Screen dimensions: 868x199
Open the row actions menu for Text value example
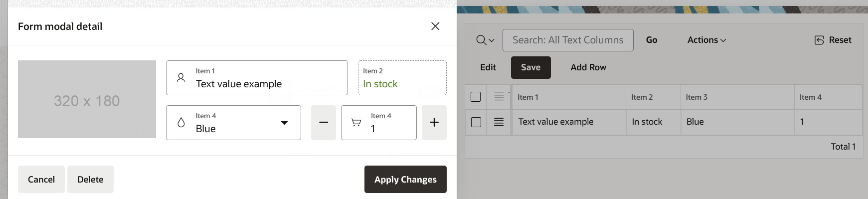499,122
